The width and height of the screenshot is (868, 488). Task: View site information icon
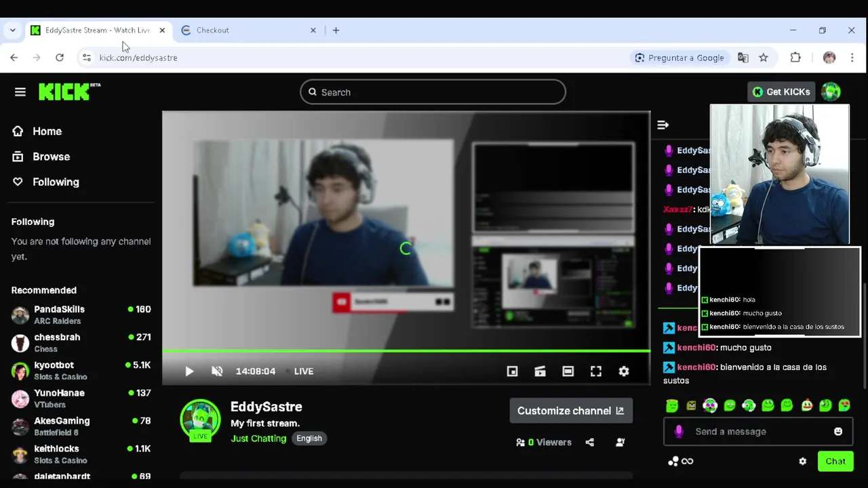tap(87, 58)
